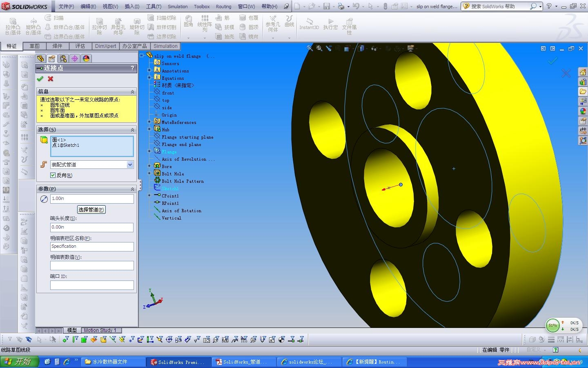Click the 文件属性 file properties tool

click(x=350, y=26)
